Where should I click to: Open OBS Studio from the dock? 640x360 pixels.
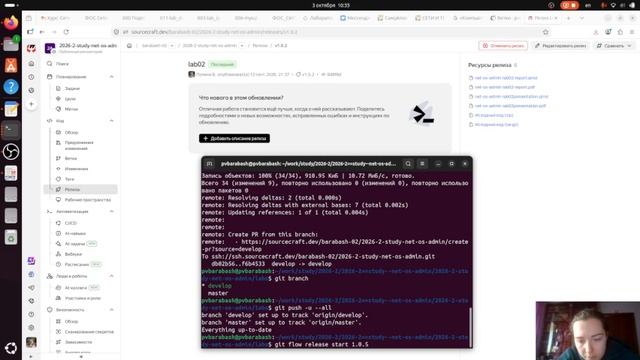point(11,152)
